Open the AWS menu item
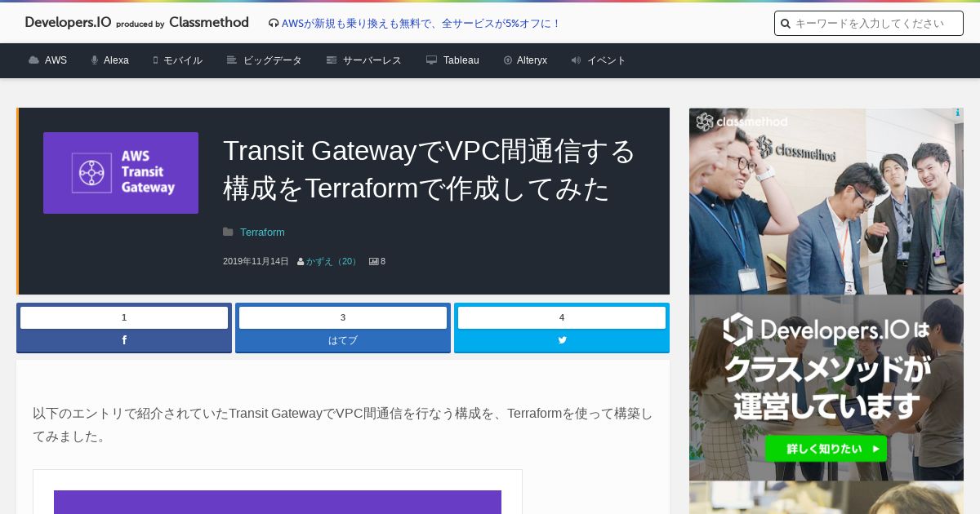 pyautogui.click(x=56, y=60)
